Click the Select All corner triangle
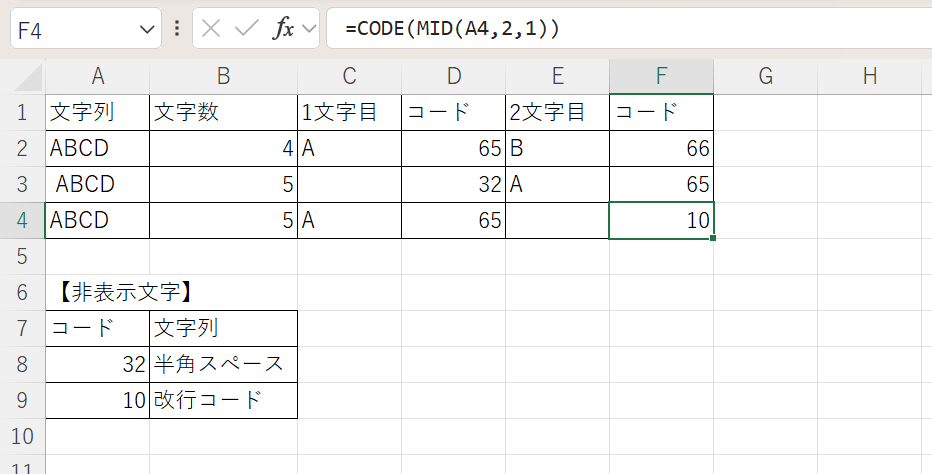 click(23, 76)
